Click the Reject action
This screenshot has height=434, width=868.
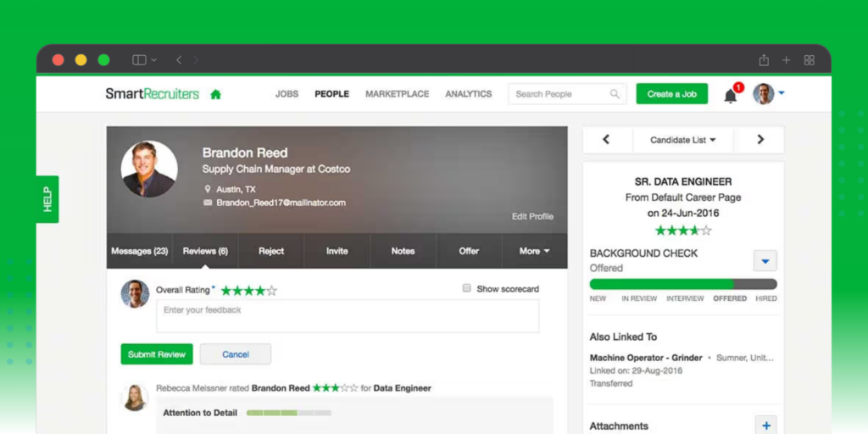271,251
